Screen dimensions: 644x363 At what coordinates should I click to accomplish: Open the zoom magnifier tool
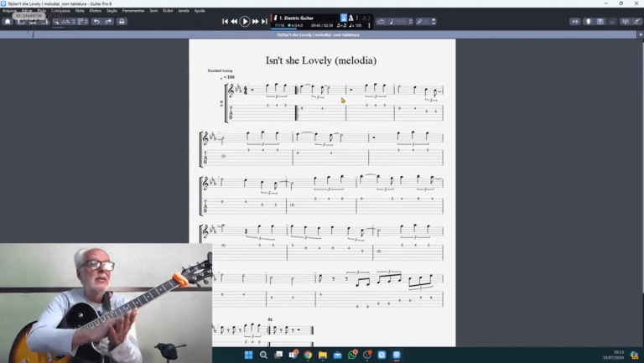56,21
